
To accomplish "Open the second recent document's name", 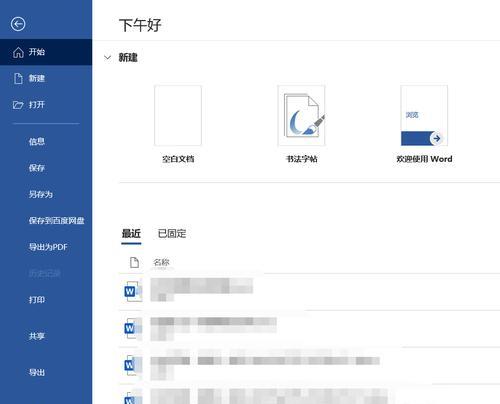I will tap(213, 329).
